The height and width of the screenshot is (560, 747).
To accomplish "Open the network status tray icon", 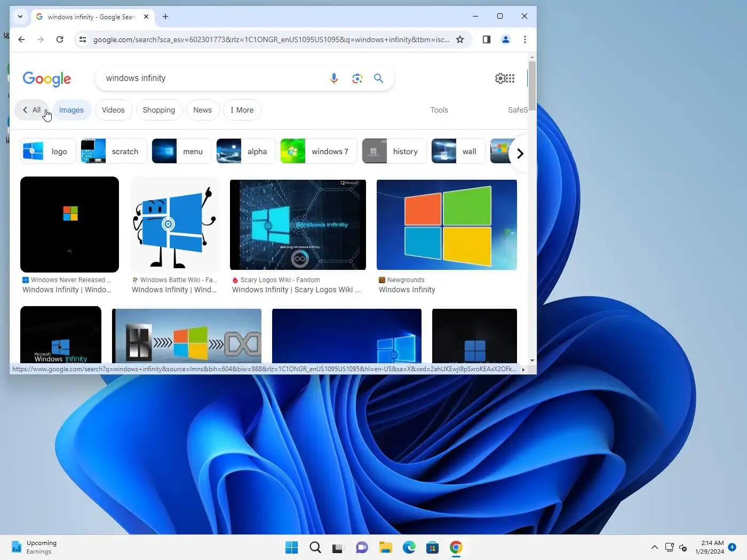I will pos(669,547).
